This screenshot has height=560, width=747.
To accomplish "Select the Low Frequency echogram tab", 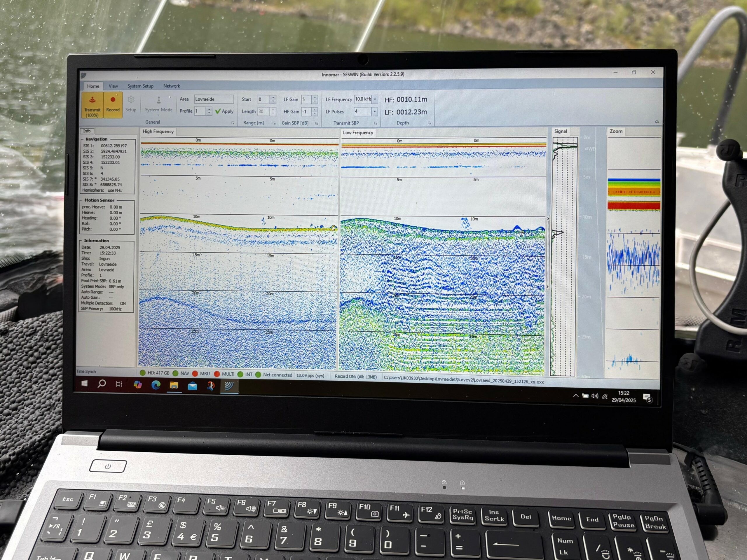I will [x=358, y=133].
